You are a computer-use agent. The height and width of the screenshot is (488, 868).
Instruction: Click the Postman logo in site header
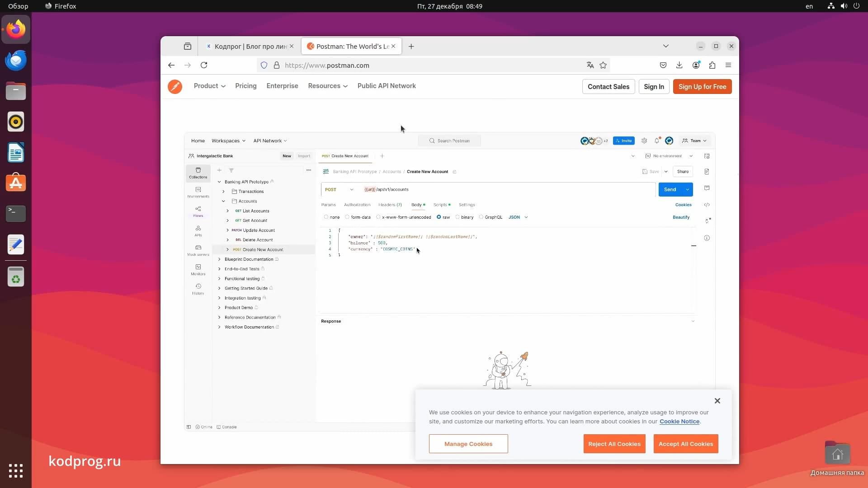tap(175, 86)
